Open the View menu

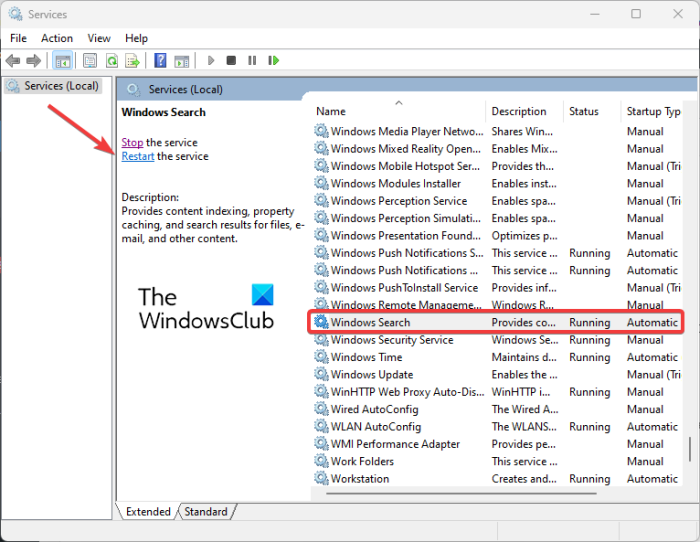coord(99,38)
